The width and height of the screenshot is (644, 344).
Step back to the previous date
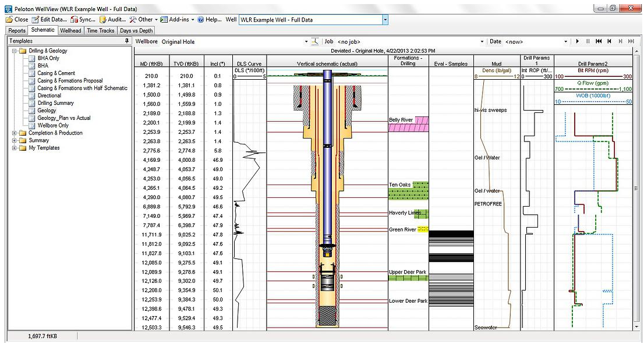pos(610,41)
